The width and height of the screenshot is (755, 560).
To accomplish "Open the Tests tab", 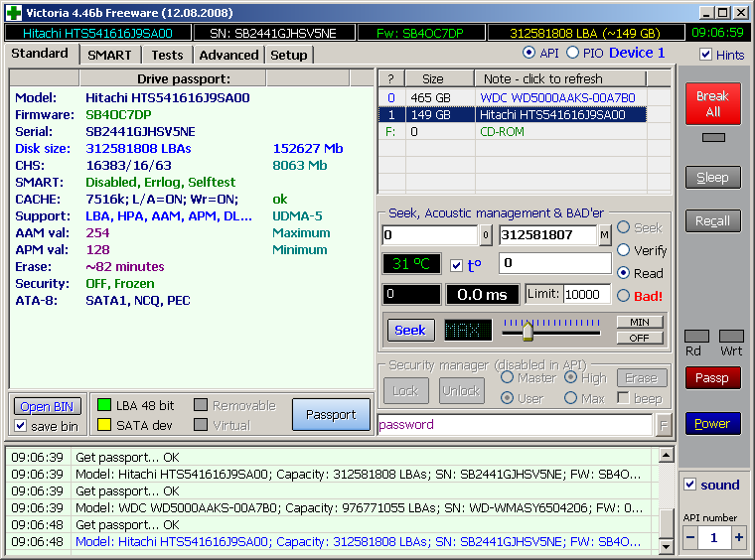I will pyautogui.click(x=167, y=55).
